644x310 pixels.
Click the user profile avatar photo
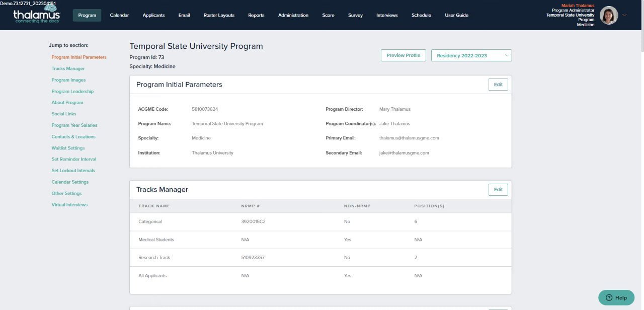(609, 15)
